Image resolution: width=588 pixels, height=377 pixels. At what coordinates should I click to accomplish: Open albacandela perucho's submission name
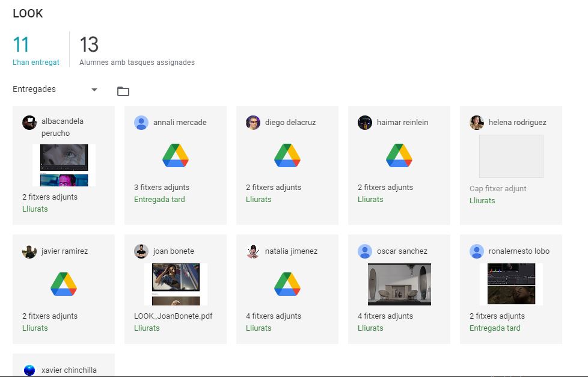click(63, 127)
